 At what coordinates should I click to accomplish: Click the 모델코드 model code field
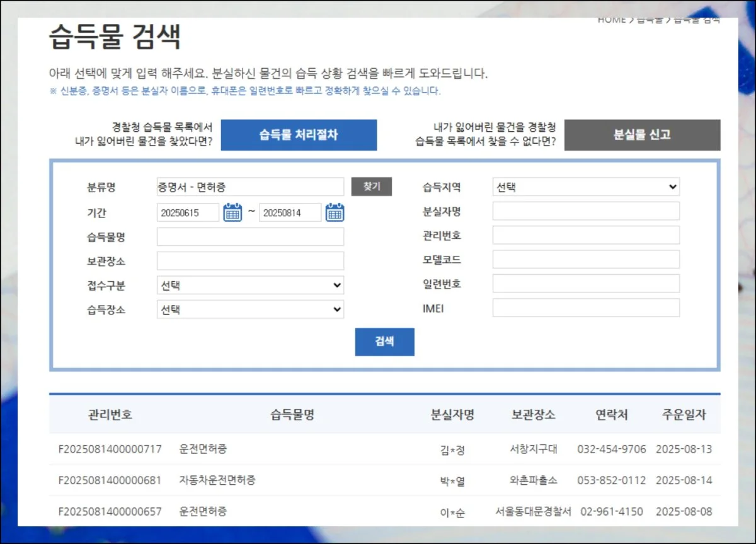pyautogui.click(x=586, y=258)
